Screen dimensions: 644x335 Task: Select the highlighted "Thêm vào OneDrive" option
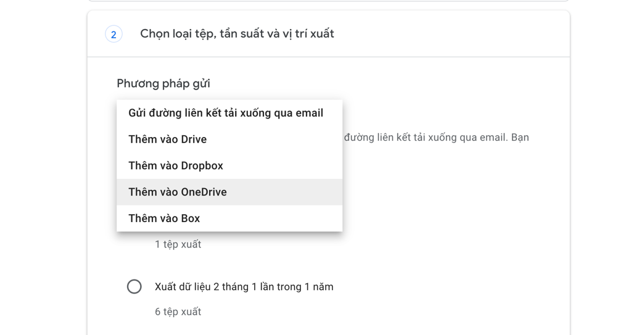pos(229,192)
